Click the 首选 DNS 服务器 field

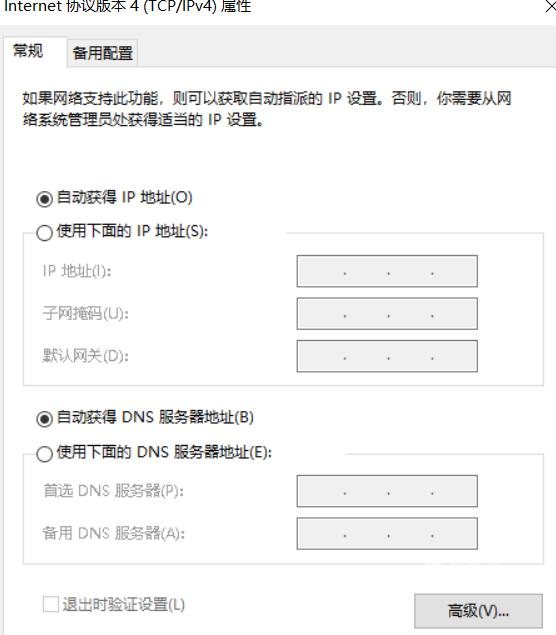point(387,491)
